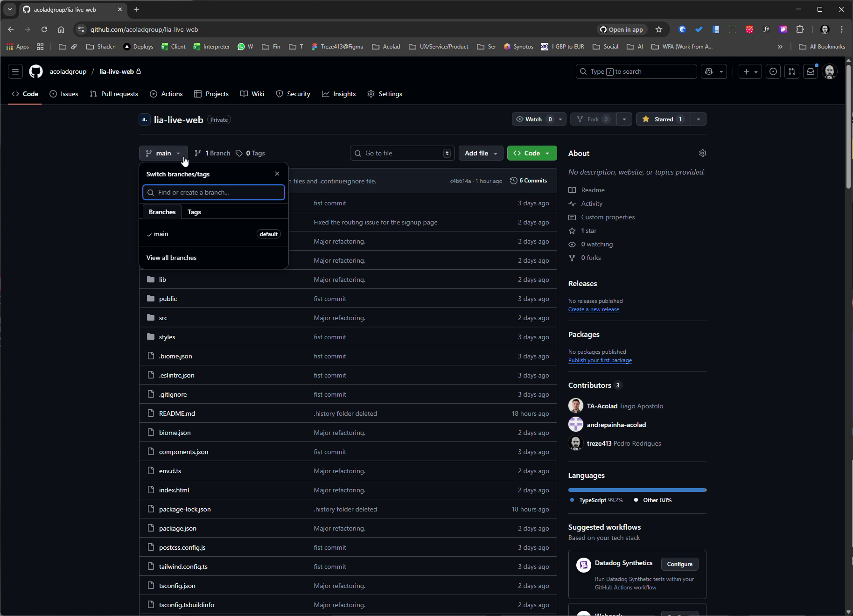Open the issue creation plus icon

(747, 71)
